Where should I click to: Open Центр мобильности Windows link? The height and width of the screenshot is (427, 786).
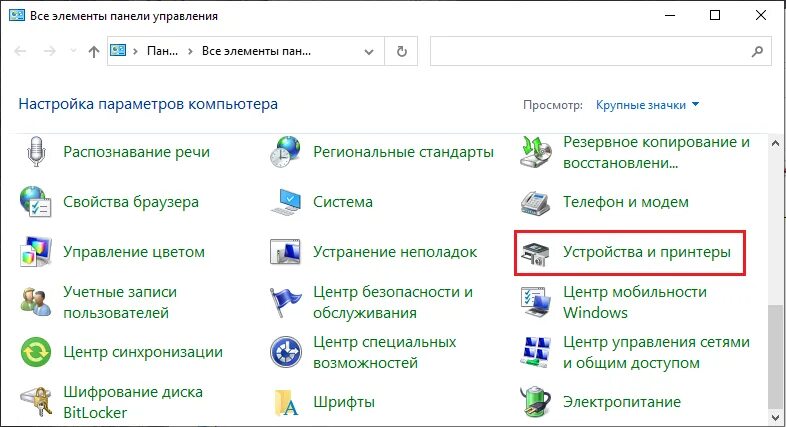coord(635,302)
